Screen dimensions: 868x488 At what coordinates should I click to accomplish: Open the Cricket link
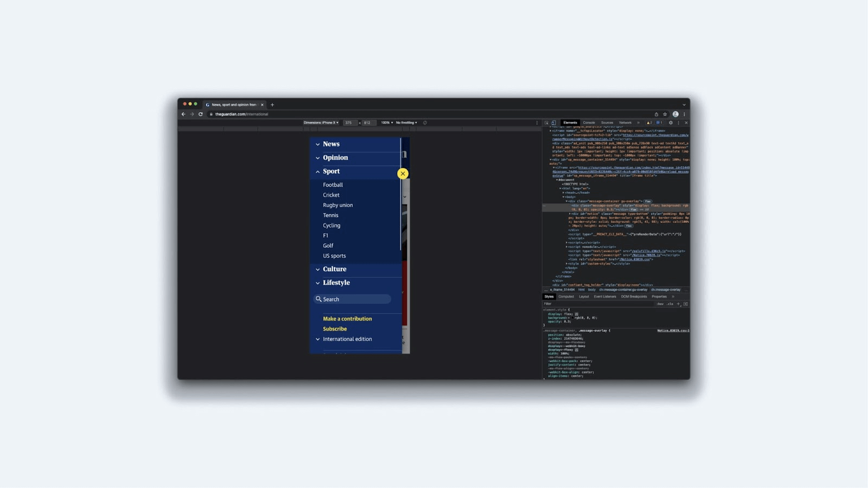[x=331, y=195]
